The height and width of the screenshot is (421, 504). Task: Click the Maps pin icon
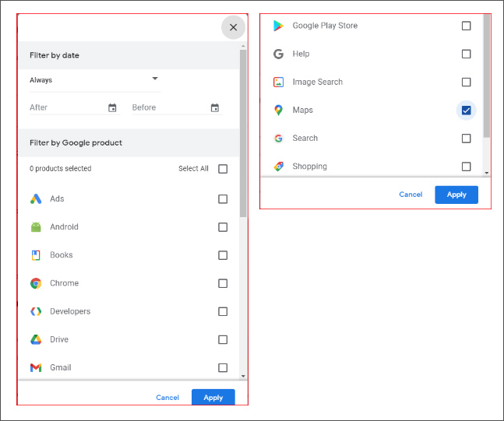[278, 111]
